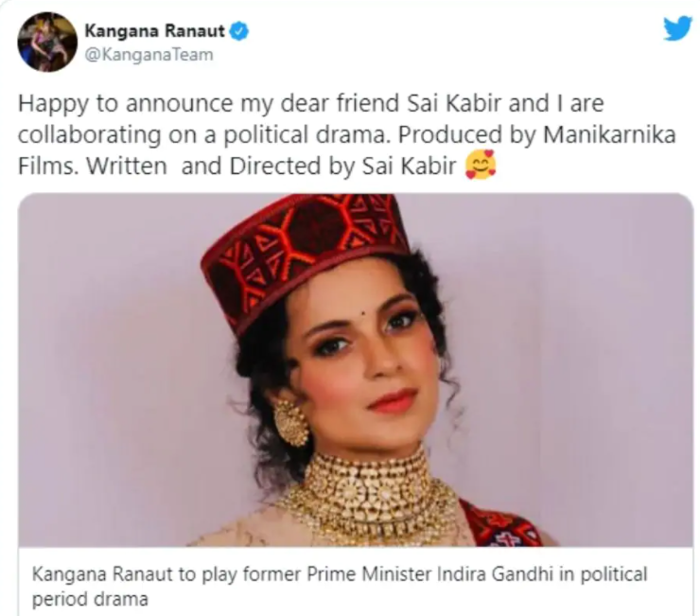Click the Twitter bird logo

(x=677, y=28)
